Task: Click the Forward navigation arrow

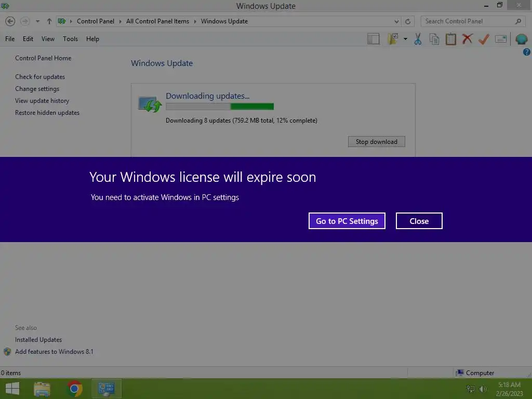Action: (25, 21)
